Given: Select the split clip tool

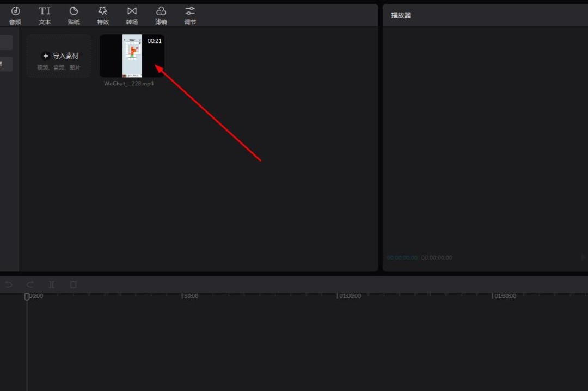Looking at the screenshot, I should coord(52,284).
